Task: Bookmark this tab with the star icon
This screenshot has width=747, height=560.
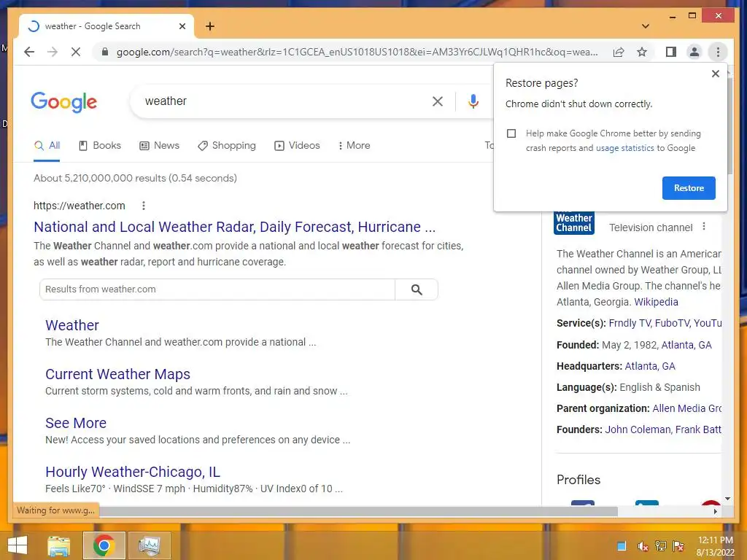Action: (x=642, y=52)
